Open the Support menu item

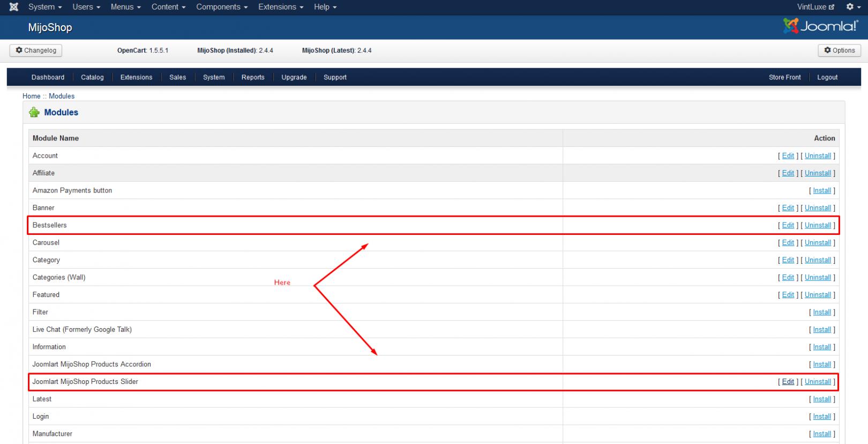click(x=335, y=77)
